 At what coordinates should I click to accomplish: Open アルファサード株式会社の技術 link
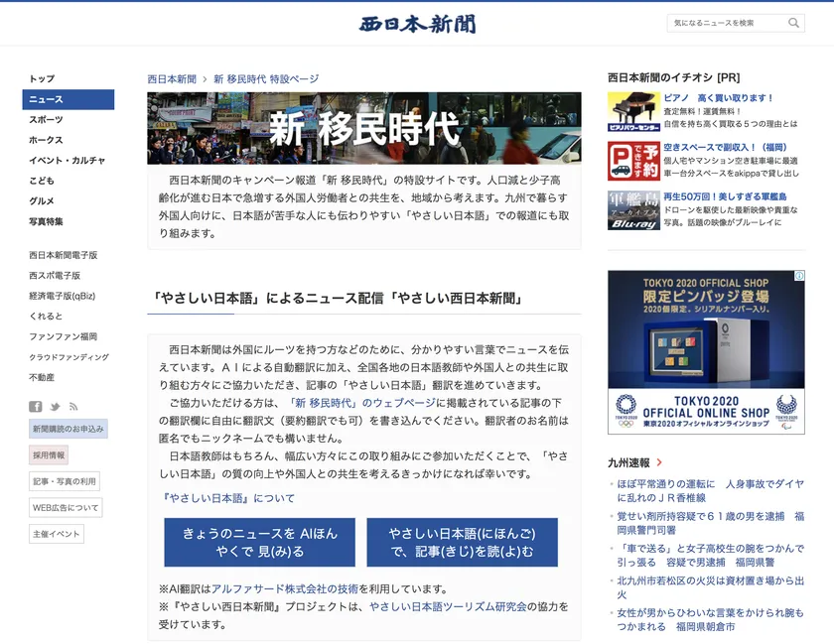(285, 589)
